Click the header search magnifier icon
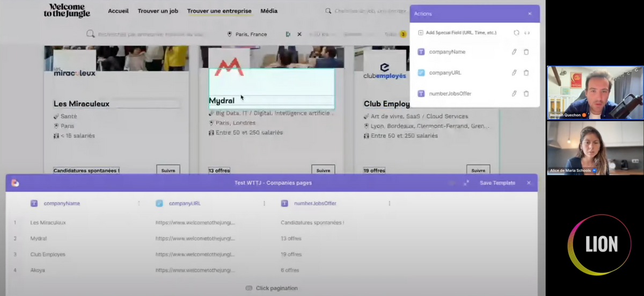The width and height of the screenshot is (644, 296). coord(328,11)
